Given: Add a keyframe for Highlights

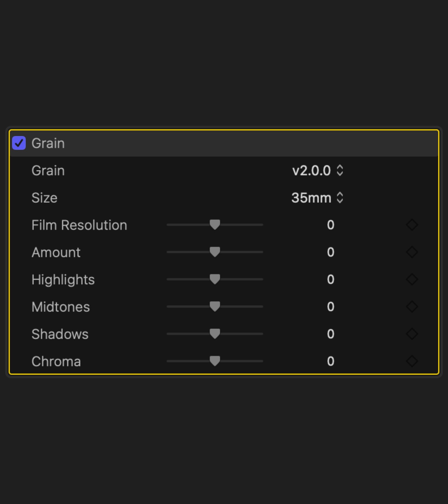Looking at the screenshot, I should tap(412, 279).
